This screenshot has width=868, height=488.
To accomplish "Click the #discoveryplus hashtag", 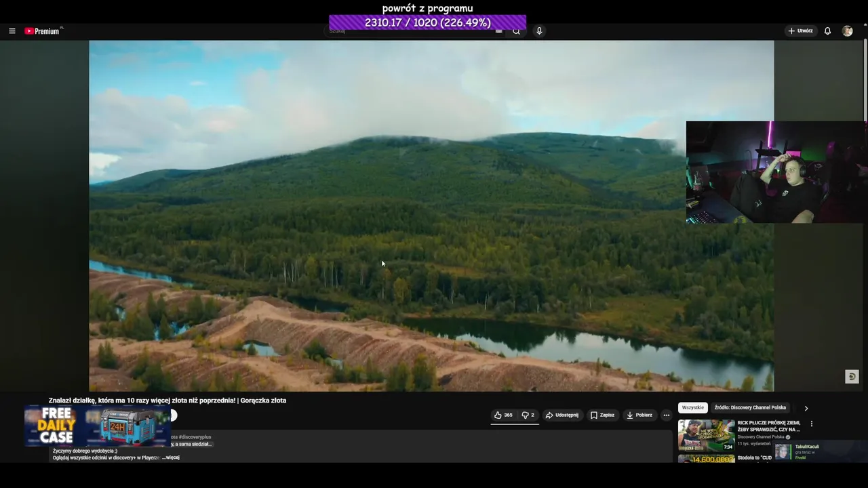I will [195, 437].
